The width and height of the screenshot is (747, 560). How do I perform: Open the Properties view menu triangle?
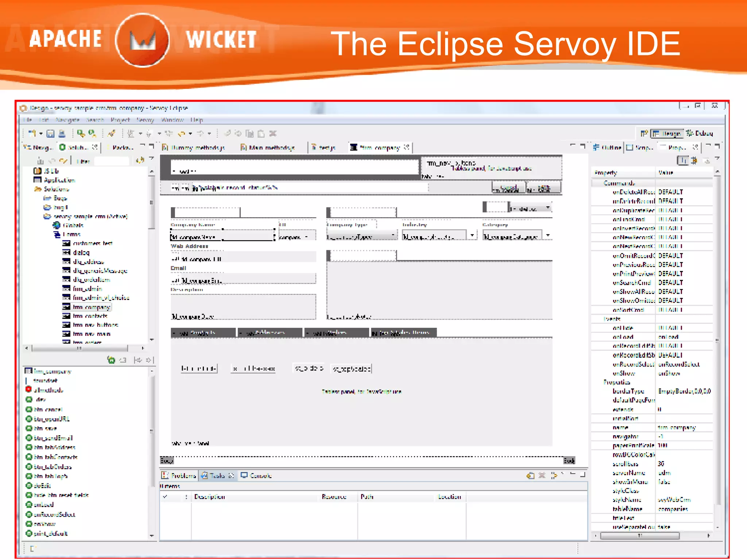717,158
